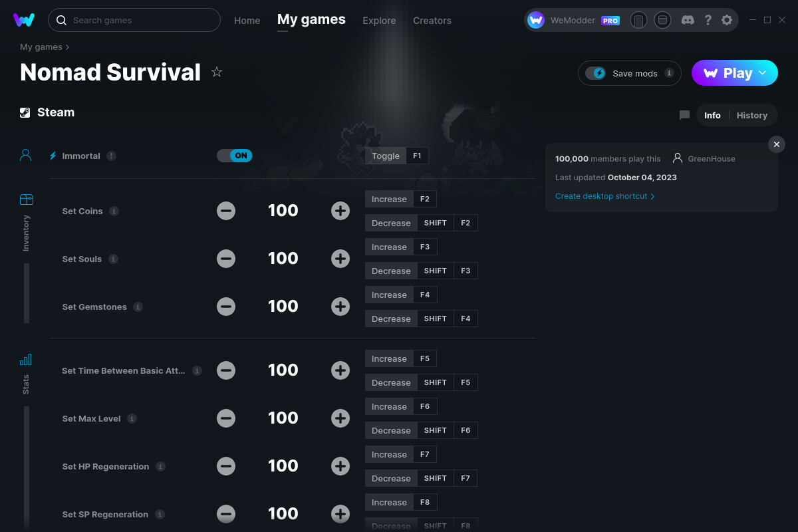Click Set Gemstones Decrease SHIFT F4 hotkey
The height and width of the screenshot is (532, 798).
(422, 319)
